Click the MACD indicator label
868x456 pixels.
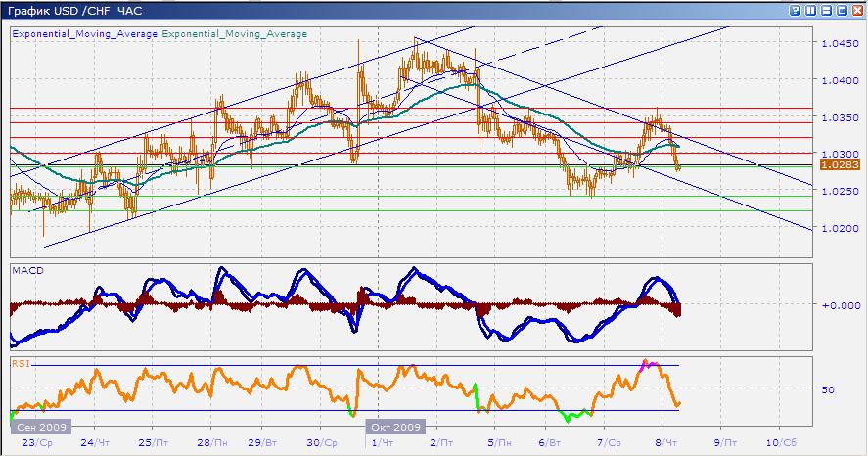click(x=25, y=269)
